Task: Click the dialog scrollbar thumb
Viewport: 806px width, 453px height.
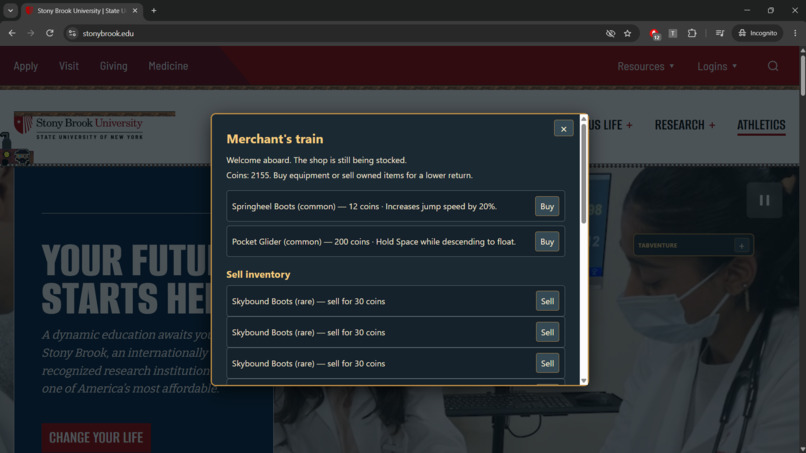Action: tap(583, 173)
